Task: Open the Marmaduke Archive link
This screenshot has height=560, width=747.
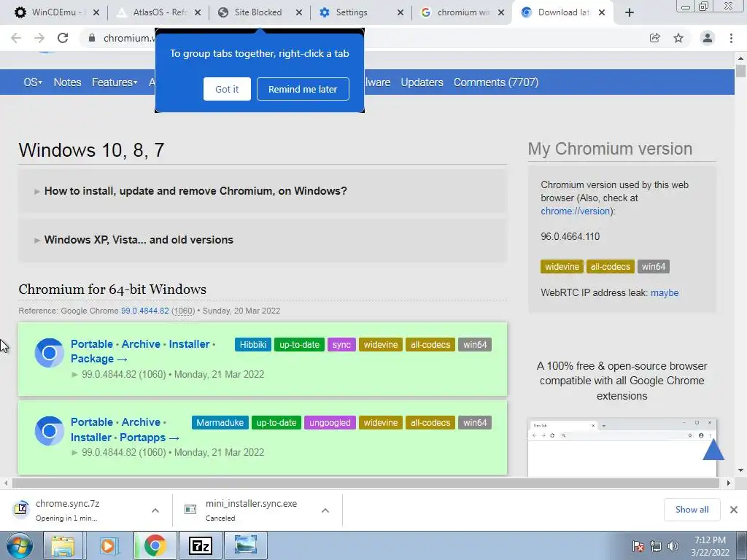Action: pos(141,422)
